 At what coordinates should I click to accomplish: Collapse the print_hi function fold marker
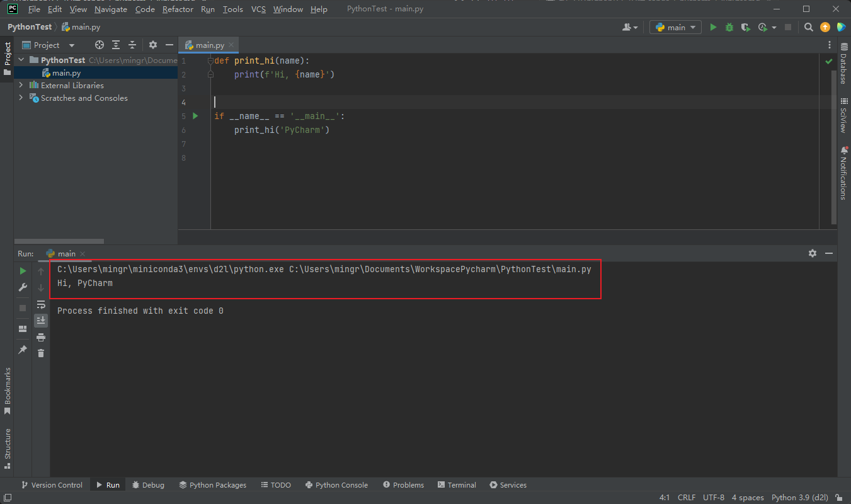[x=210, y=60]
